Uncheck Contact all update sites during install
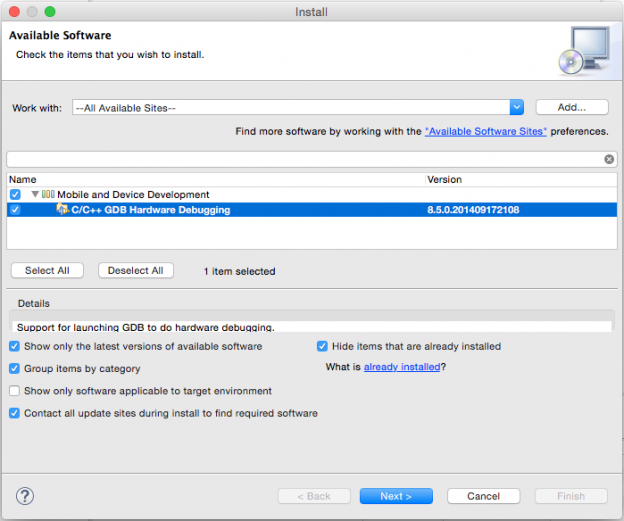The width and height of the screenshot is (624, 521). [x=14, y=413]
